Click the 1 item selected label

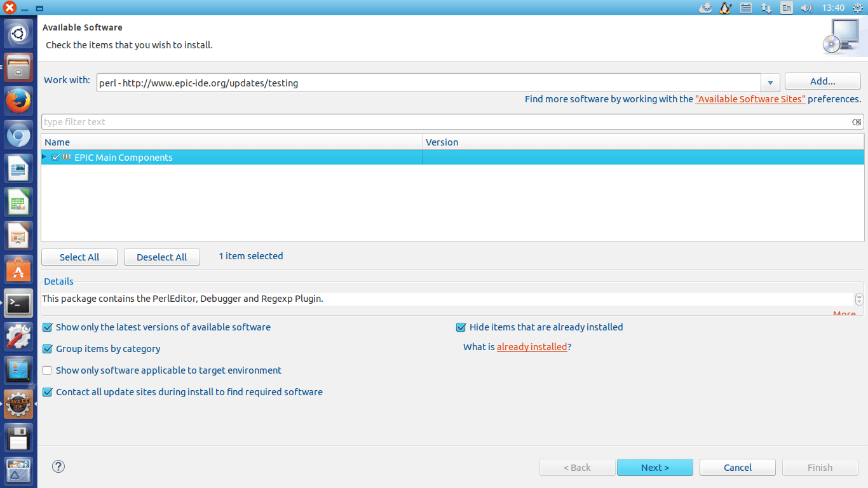point(251,256)
